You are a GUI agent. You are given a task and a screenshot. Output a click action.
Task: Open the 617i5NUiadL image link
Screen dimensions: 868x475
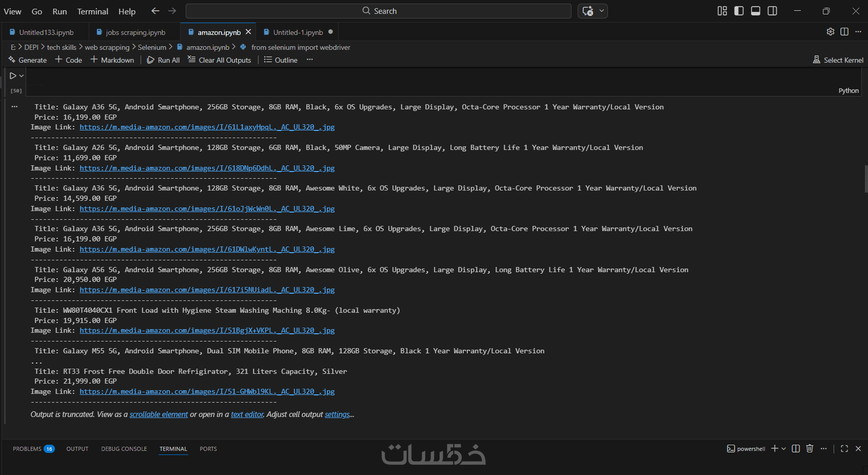point(207,290)
